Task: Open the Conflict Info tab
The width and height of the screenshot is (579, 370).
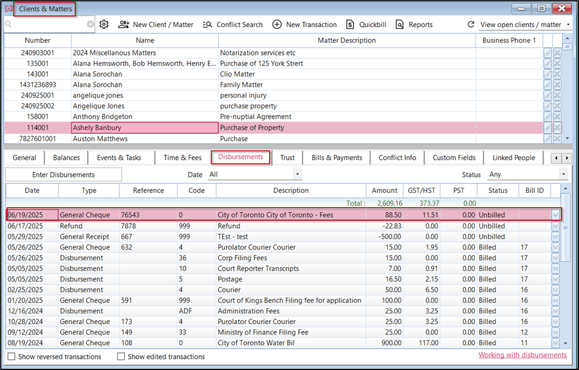Action: (x=397, y=158)
